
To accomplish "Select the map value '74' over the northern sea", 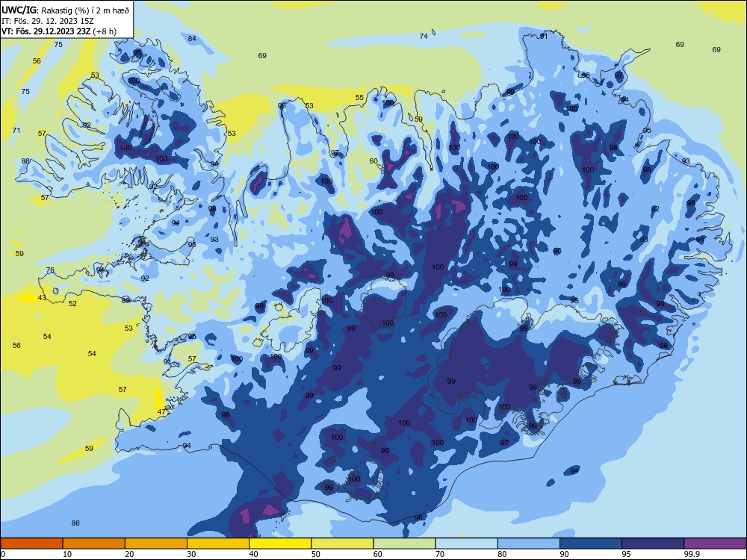I will tap(424, 36).
